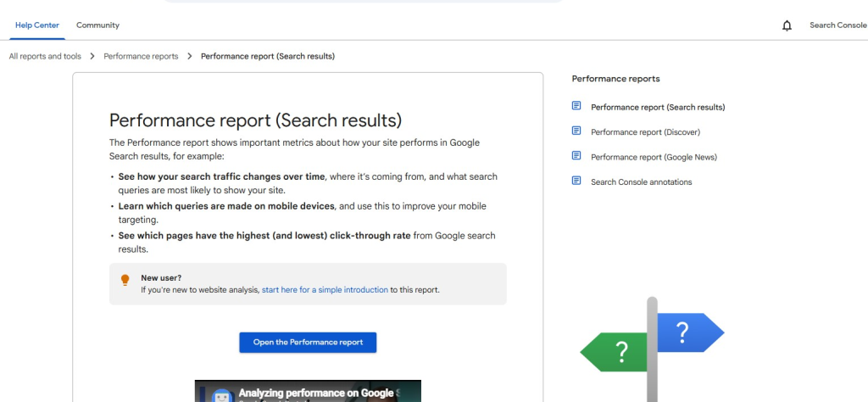Click the robot avatar on the video thumbnail

pos(222,395)
